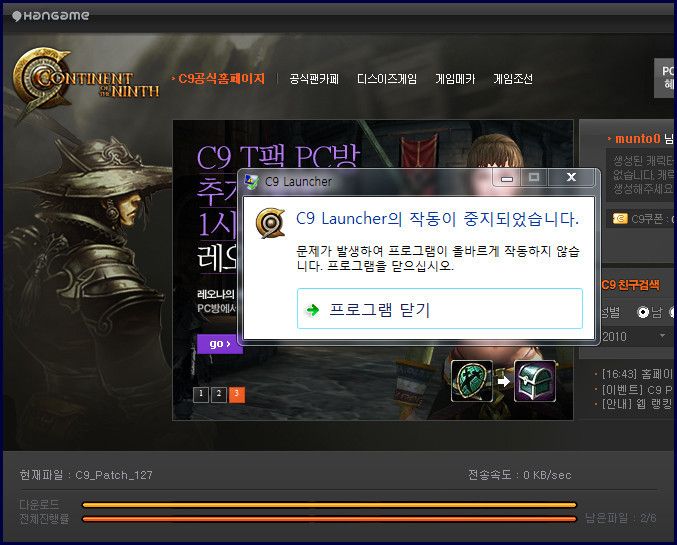Close the C9 Launcher error dialog

pyautogui.click(x=571, y=177)
